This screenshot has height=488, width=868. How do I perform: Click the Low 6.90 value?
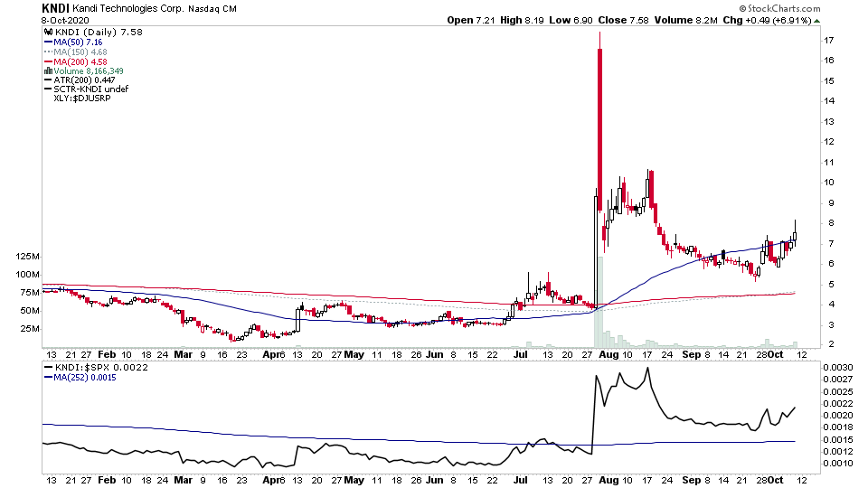point(571,20)
